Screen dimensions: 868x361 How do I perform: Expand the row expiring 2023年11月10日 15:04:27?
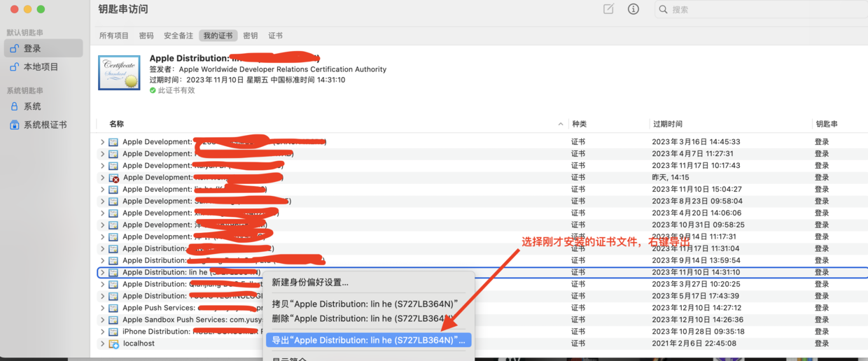[102, 190]
